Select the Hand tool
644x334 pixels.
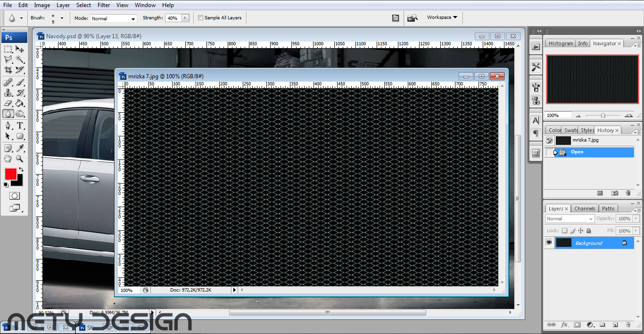click(x=8, y=159)
